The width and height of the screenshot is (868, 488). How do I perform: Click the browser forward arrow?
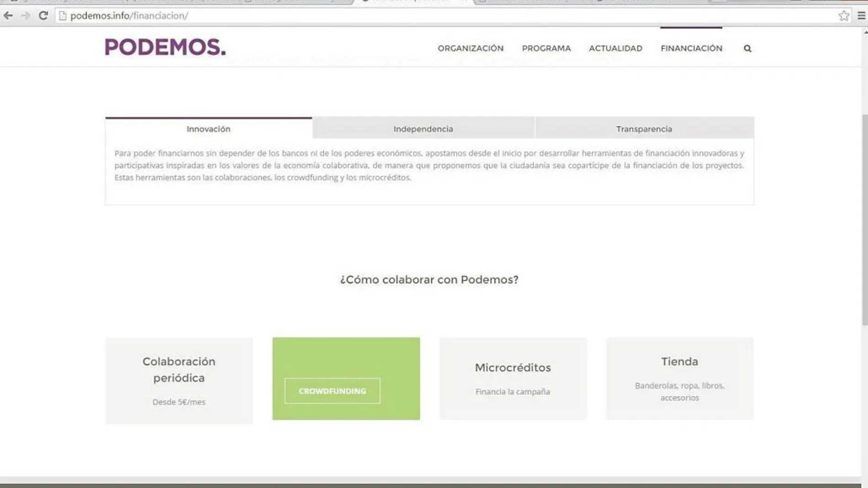click(x=26, y=16)
